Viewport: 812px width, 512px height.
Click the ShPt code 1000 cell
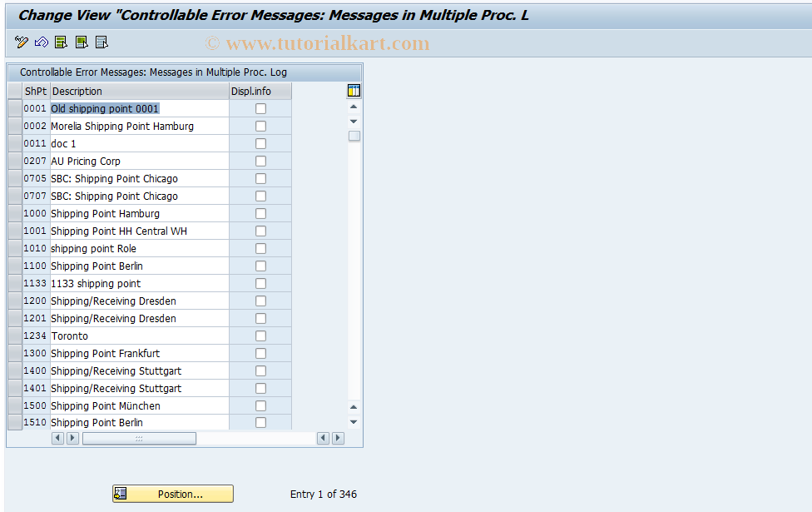pyautogui.click(x=35, y=213)
